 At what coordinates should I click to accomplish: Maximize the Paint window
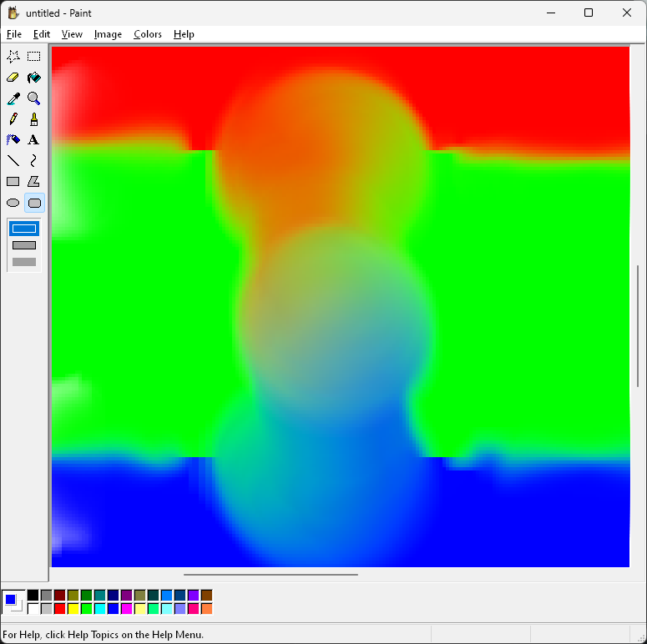[589, 13]
